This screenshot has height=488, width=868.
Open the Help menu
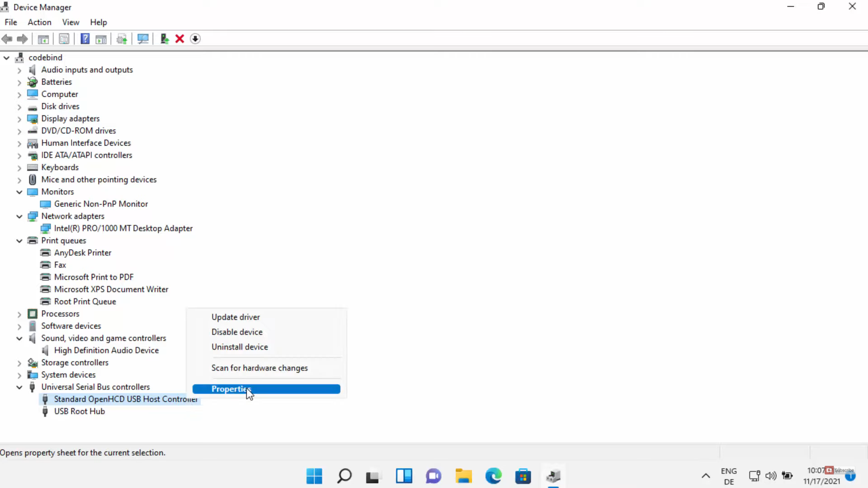tap(98, 22)
